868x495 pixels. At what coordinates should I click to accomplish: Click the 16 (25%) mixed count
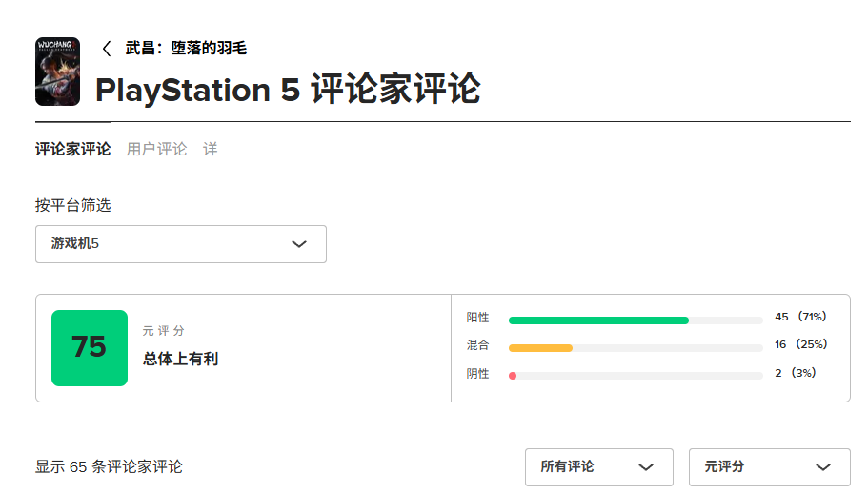(x=800, y=344)
